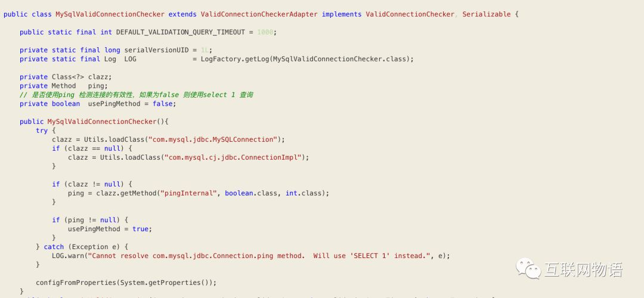The height and width of the screenshot is (298, 644).
Task: Place cursor on DEFAULT_VALIDATION_QUERY_TIMEOUT constant
Action: (181, 32)
